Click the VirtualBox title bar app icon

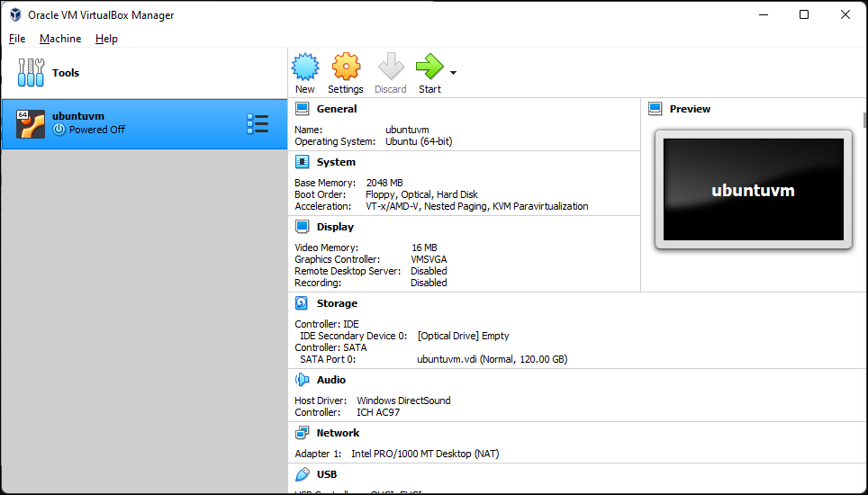tap(15, 15)
